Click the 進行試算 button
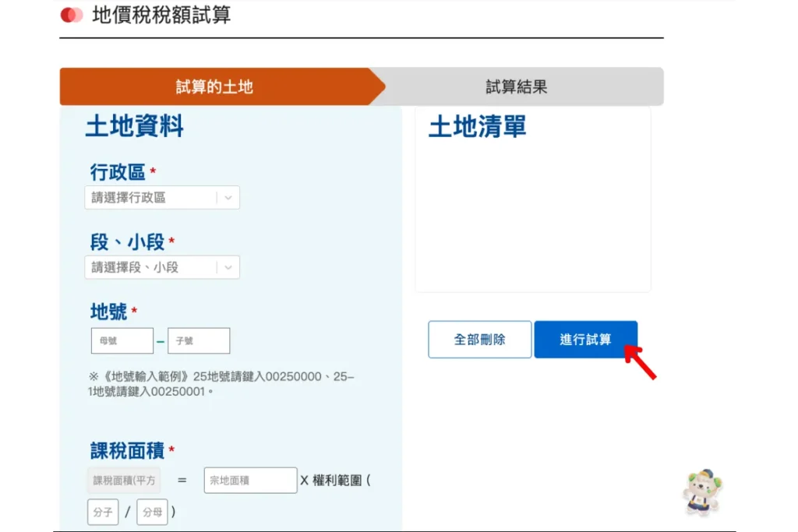798x532 pixels. (586, 340)
